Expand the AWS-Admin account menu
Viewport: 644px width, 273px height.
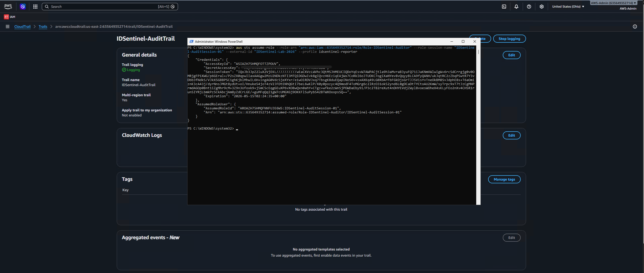pos(614,3)
